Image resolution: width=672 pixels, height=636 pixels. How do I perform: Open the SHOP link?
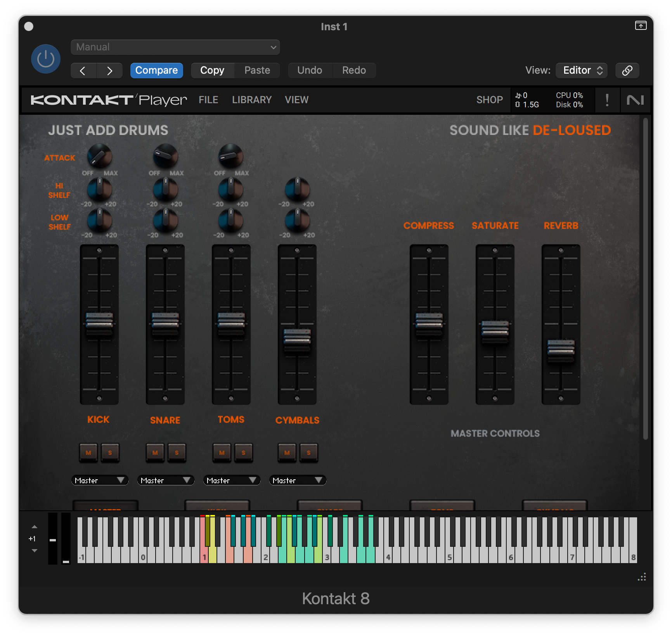[489, 100]
